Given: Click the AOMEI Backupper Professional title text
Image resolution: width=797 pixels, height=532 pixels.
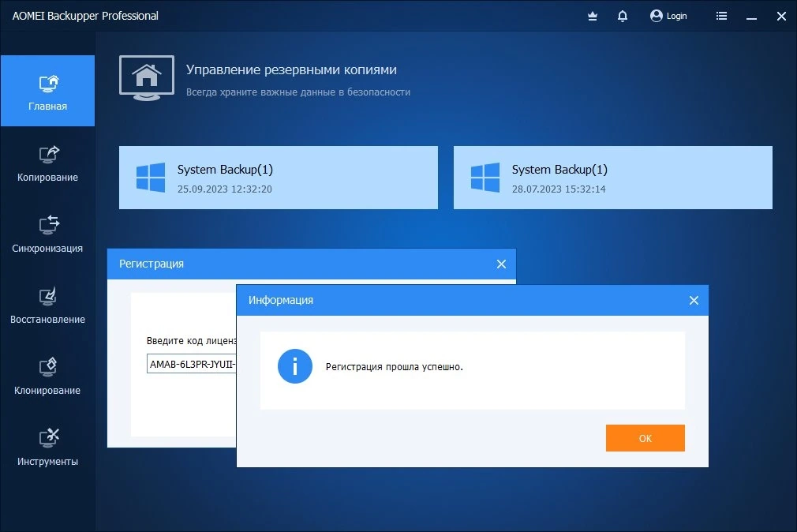Looking at the screenshot, I should click(85, 16).
